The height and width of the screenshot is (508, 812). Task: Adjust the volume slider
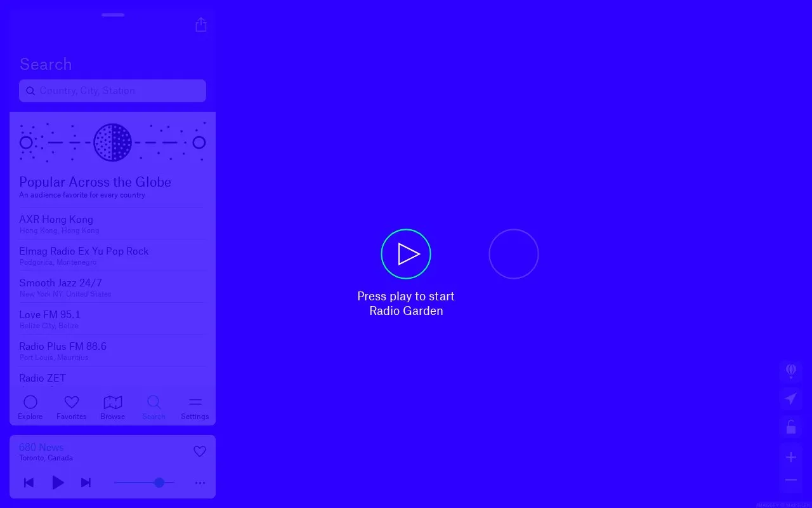[x=144, y=483]
